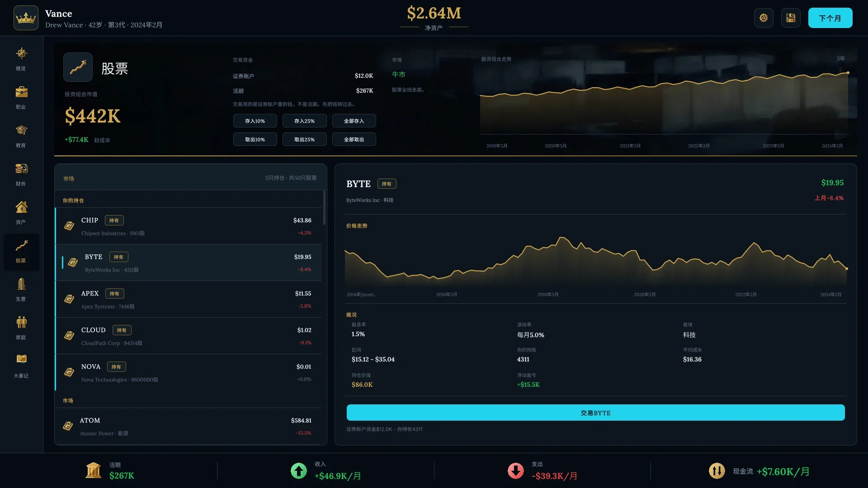Click the 牛市 market status text
The height and width of the screenshot is (488, 868).
[x=399, y=75]
